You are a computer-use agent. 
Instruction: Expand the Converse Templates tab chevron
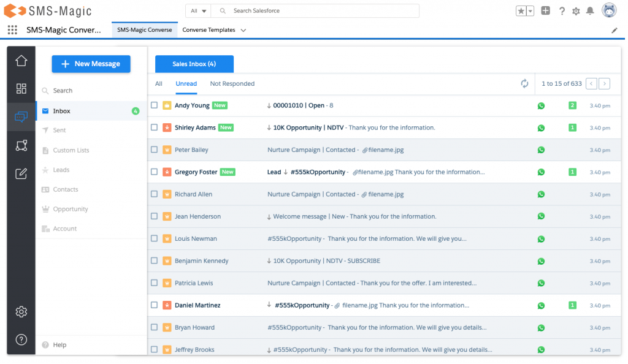pos(243,31)
